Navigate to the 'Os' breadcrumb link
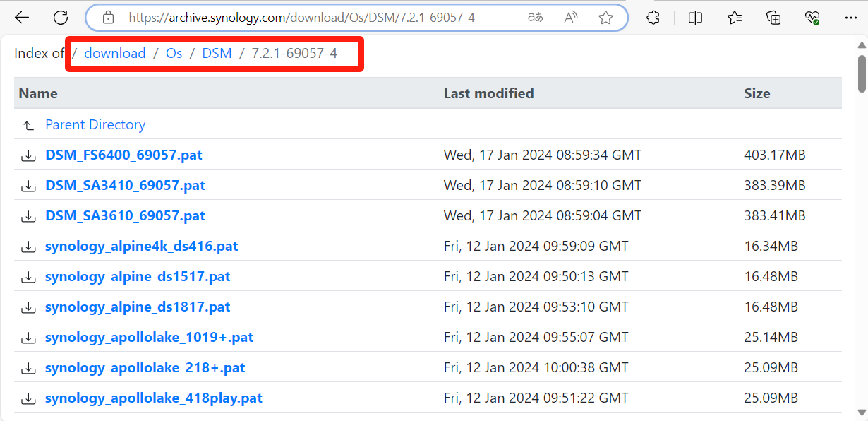Image resolution: width=868 pixels, height=421 pixels. [x=174, y=53]
